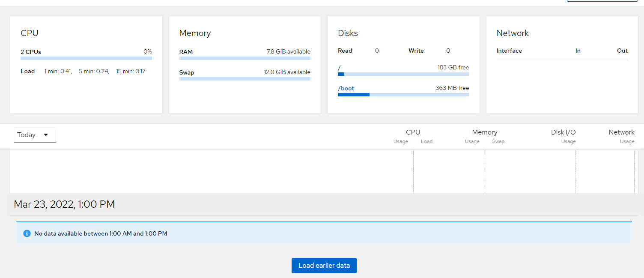Select the Interface column header
The height and width of the screenshot is (278, 644).
[x=509, y=51]
